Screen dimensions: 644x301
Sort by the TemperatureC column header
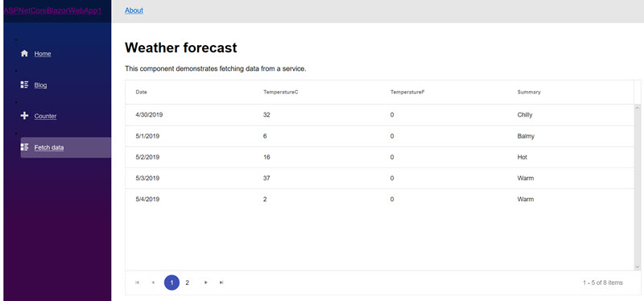(x=280, y=92)
